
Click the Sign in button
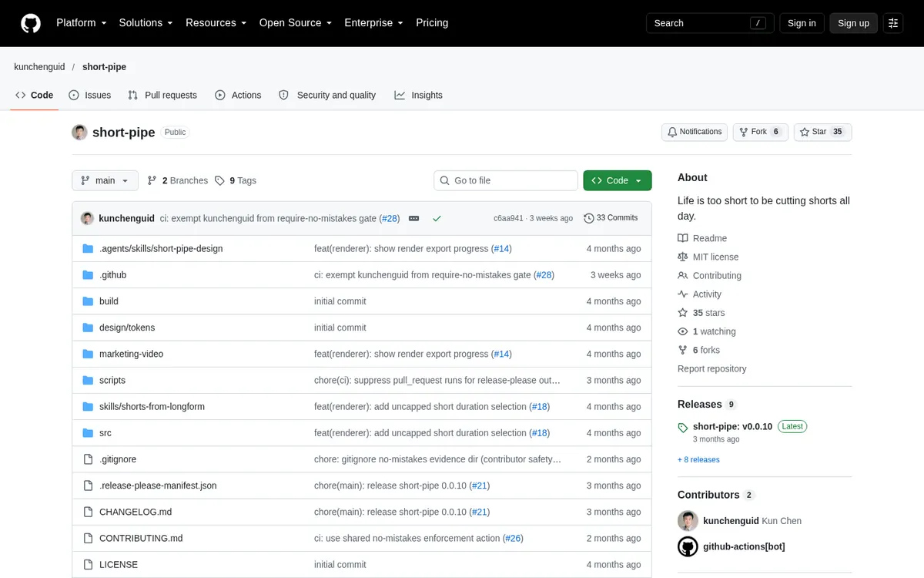[x=802, y=23]
